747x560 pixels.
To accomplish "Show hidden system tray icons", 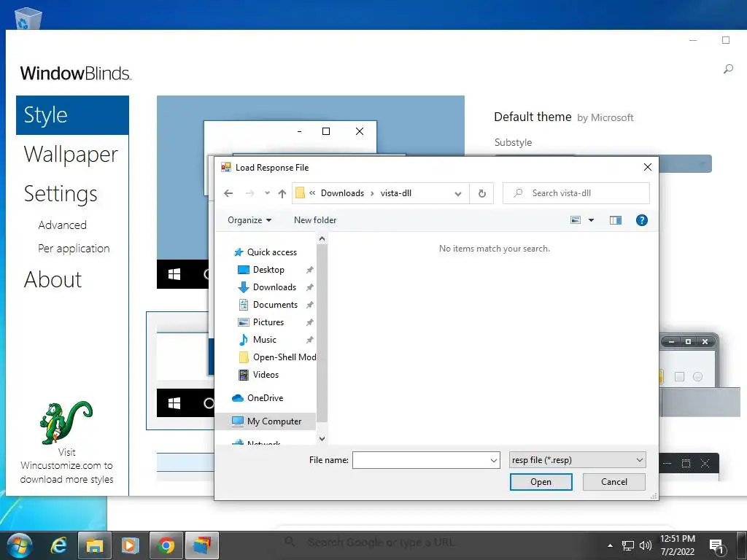I will point(611,545).
